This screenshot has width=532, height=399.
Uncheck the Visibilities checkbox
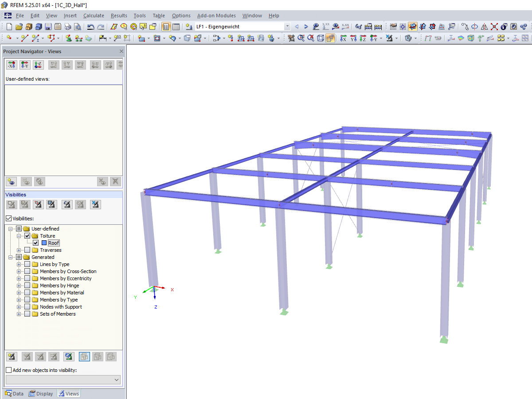[8, 219]
